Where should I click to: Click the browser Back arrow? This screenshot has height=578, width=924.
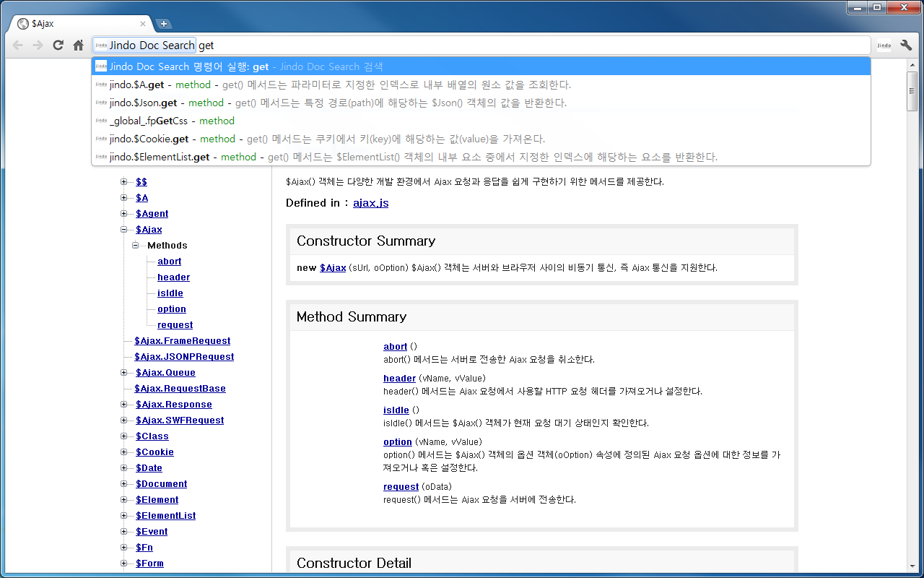(18, 46)
